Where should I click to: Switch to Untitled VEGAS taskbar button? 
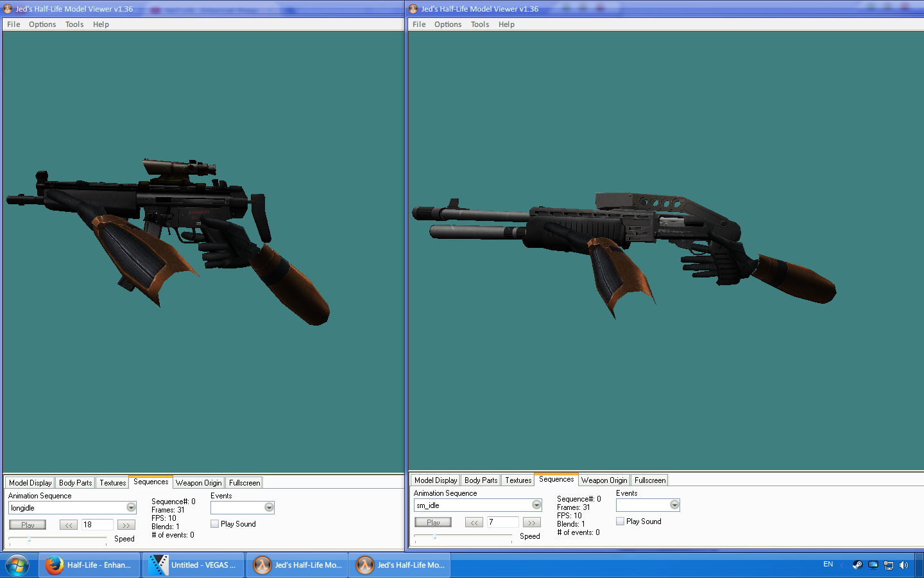193,565
